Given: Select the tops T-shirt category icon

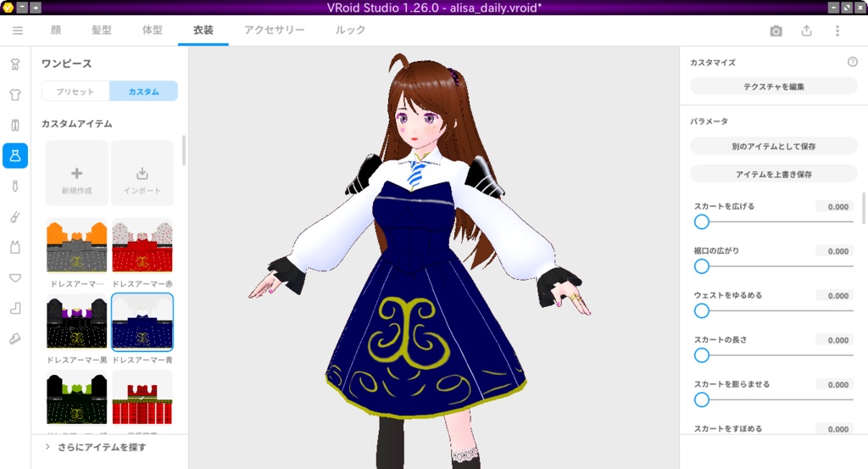Looking at the screenshot, I should [15, 95].
